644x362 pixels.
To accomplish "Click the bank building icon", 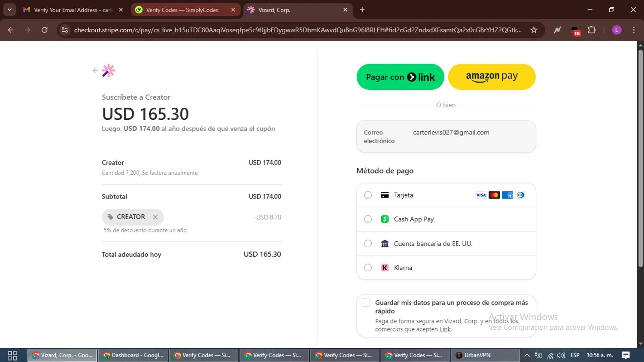I will (x=385, y=243).
